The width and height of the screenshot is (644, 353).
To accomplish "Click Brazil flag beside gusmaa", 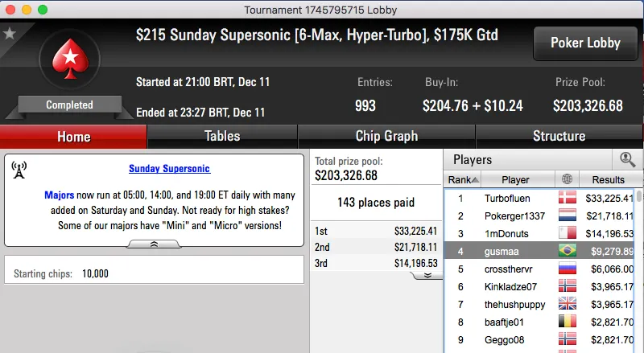I will click(x=567, y=251).
